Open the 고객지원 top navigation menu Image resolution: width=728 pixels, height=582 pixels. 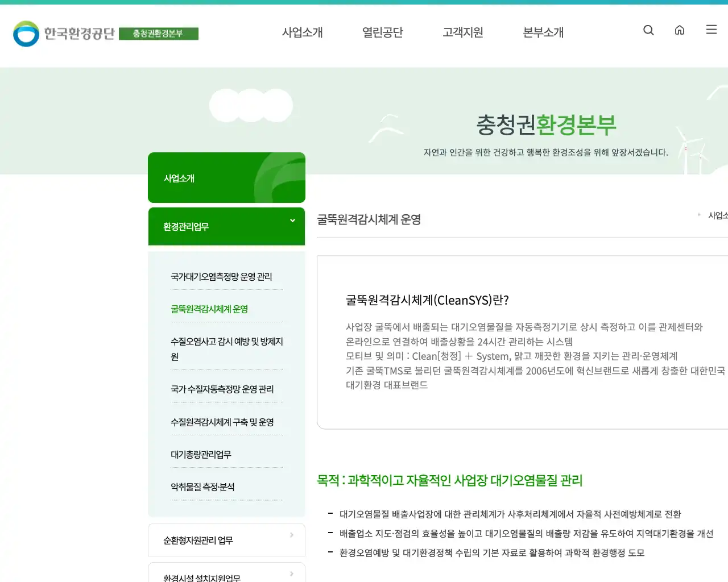click(x=462, y=32)
